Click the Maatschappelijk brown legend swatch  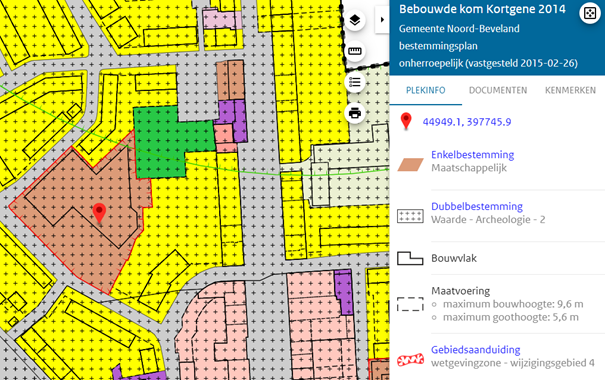[x=411, y=164]
